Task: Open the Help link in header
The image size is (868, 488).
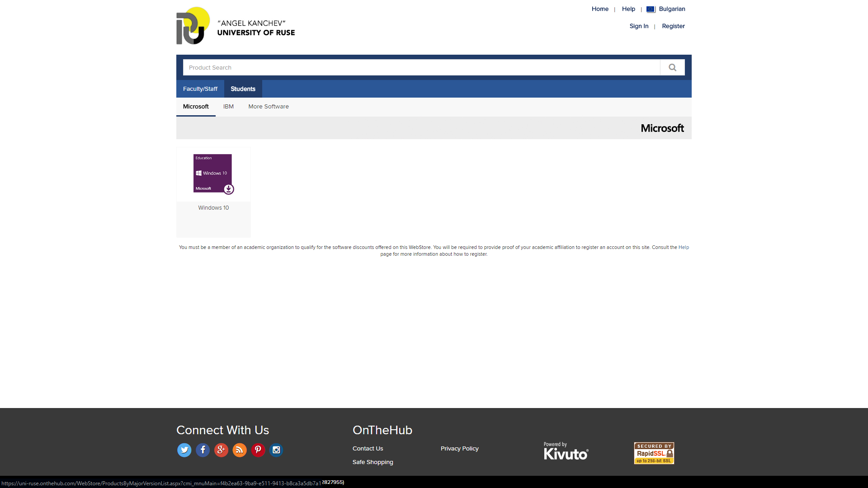Action: click(x=628, y=9)
